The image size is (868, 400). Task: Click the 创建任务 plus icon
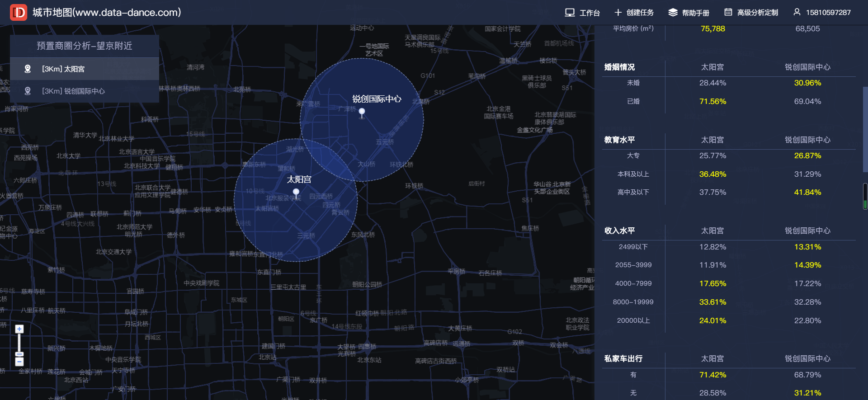(618, 12)
